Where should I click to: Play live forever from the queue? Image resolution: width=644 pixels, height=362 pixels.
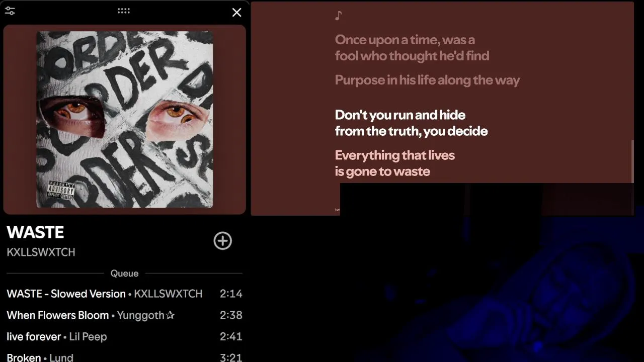pyautogui.click(x=124, y=337)
